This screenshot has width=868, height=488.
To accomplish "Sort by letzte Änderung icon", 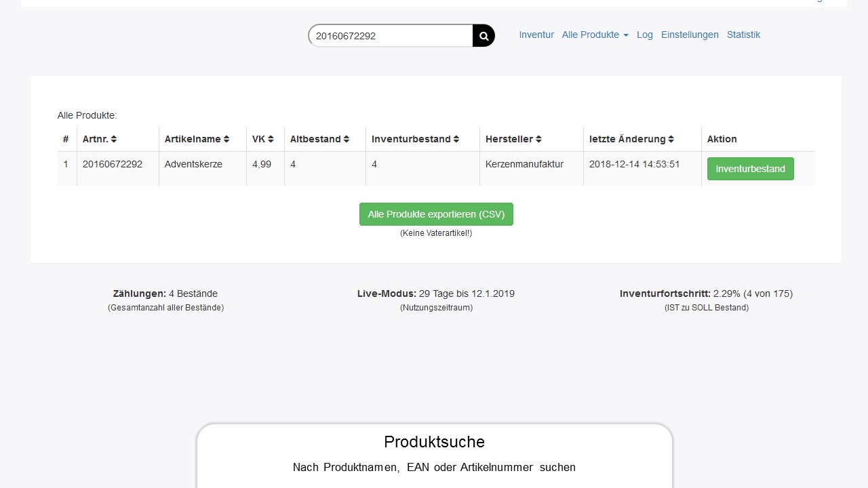I will [671, 139].
